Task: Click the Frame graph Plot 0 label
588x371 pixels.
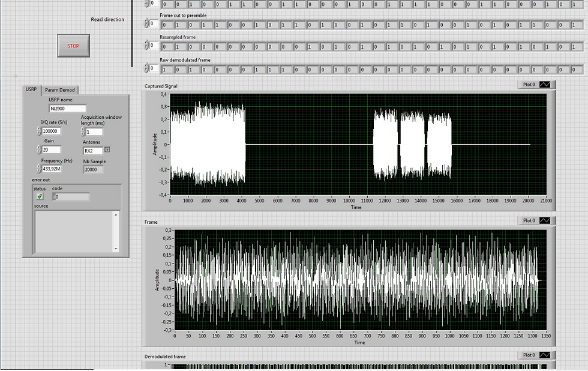Action: click(529, 220)
